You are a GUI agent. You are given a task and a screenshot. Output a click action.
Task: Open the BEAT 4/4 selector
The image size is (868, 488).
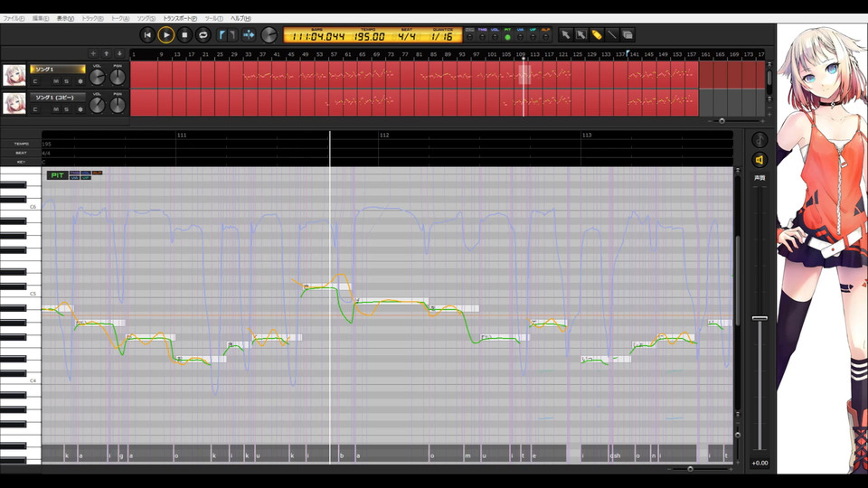[406, 36]
